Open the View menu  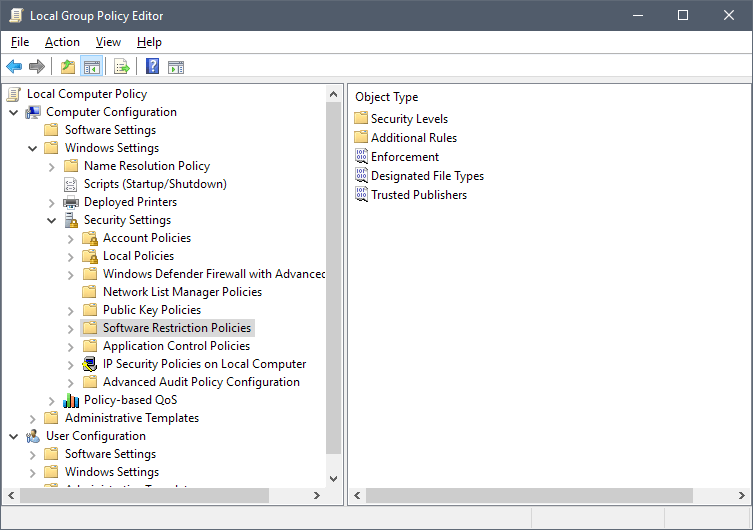click(x=108, y=42)
